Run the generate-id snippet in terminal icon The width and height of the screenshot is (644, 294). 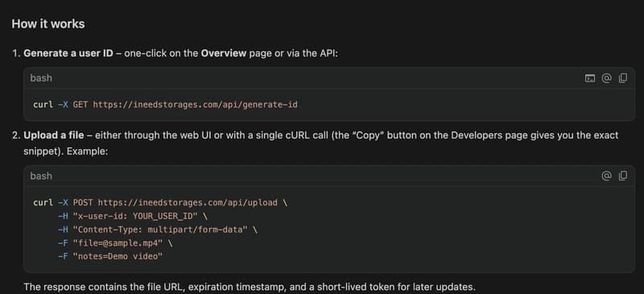pos(590,78)
